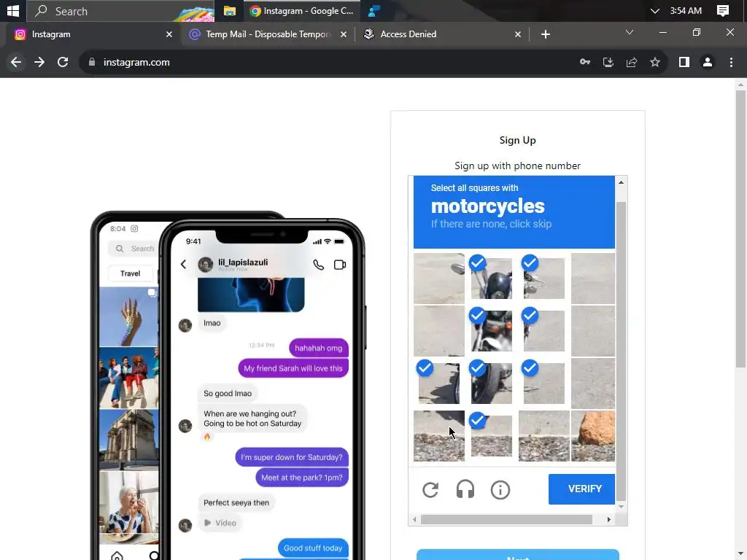Uncheck the motorcycle headlight tile in top row
The height and width of the screenshot is (560, 747).
(491, 278)
